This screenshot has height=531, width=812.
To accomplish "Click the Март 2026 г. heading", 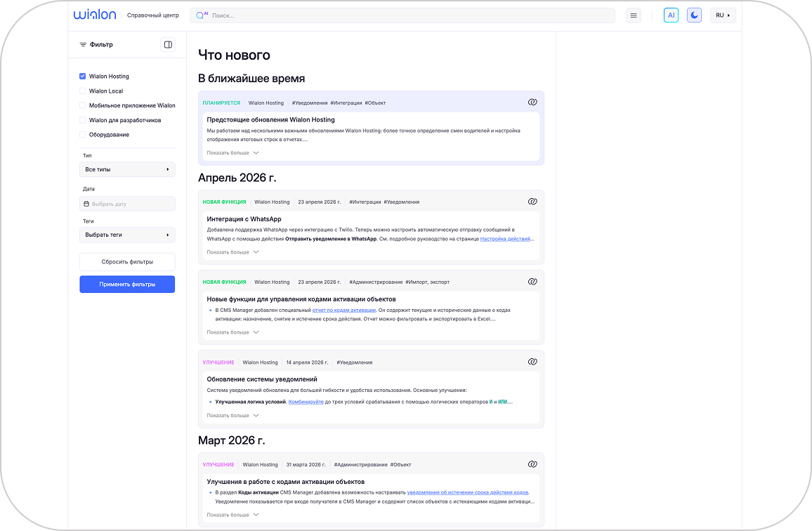I will (232, 440).
